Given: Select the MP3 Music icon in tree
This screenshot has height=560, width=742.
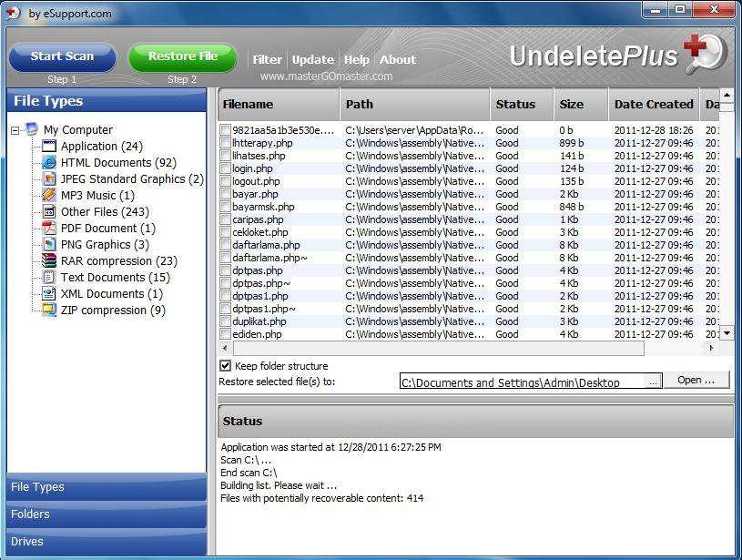Looking at the screenshot, I should tap(49, 196).
